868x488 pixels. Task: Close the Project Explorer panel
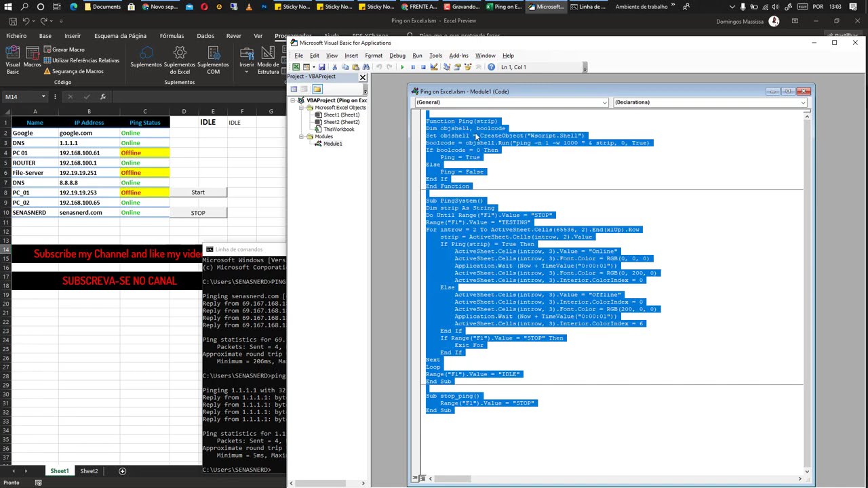[363, 77]
